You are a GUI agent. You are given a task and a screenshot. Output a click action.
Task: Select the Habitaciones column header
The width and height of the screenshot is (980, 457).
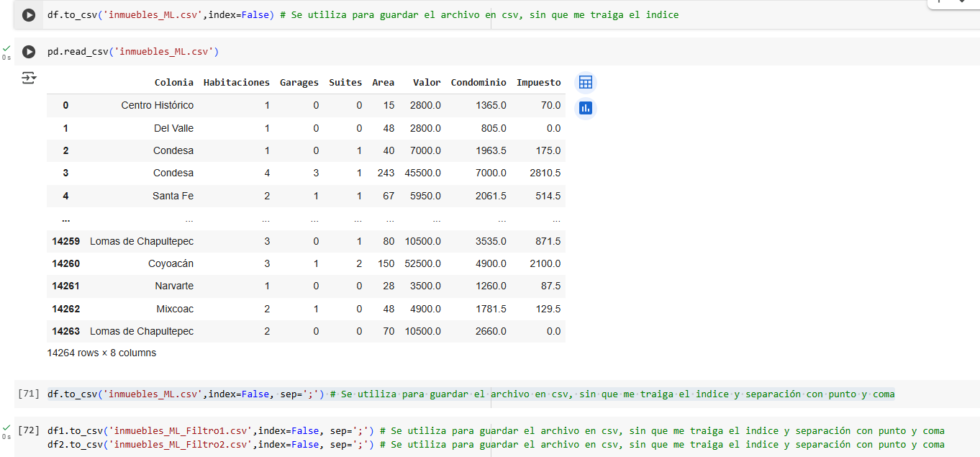(237, 83)
